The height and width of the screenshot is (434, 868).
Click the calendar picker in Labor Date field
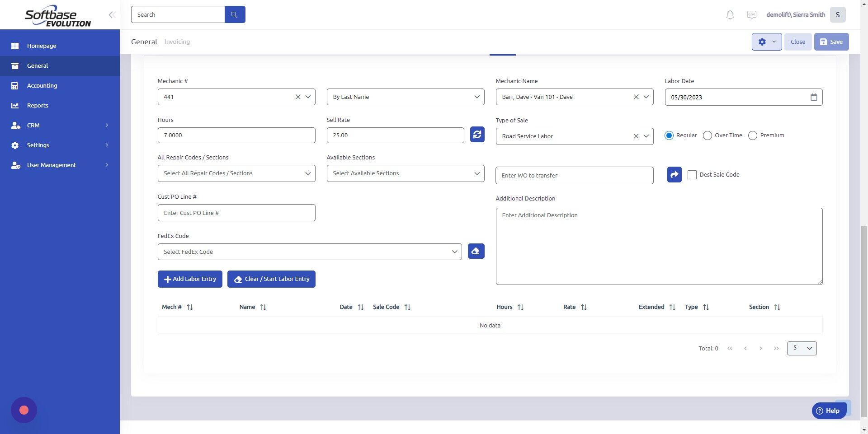(x=814, y=97)
